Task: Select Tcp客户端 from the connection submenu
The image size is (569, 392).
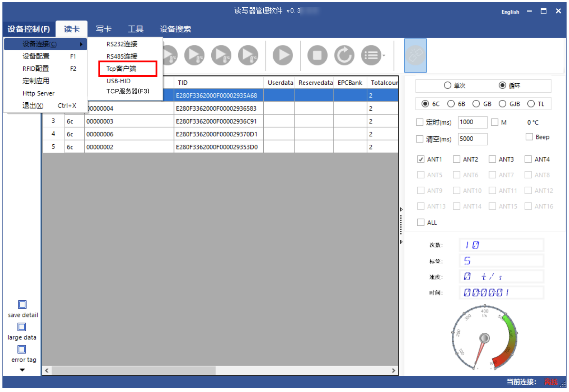Action: [x=121, y=69]
